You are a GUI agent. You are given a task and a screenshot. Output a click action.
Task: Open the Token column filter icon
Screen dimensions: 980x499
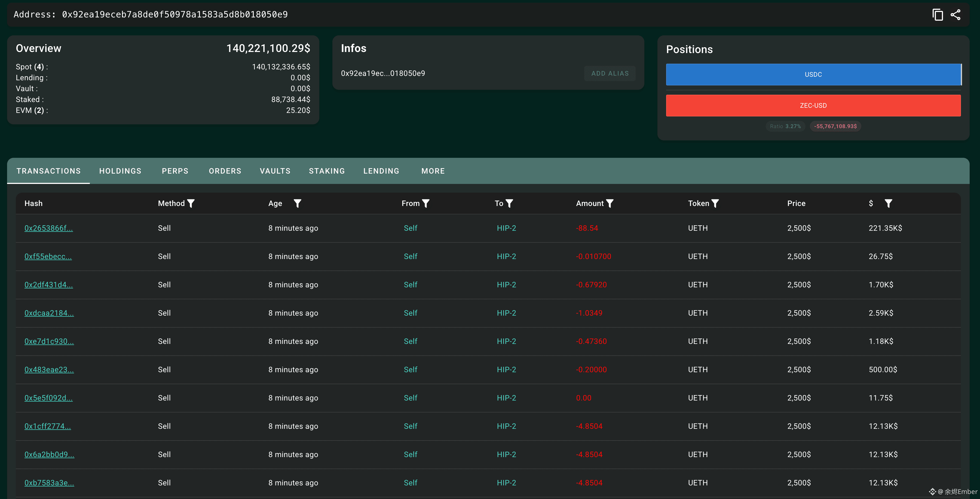pyautogui.click(x=715, y=204)
